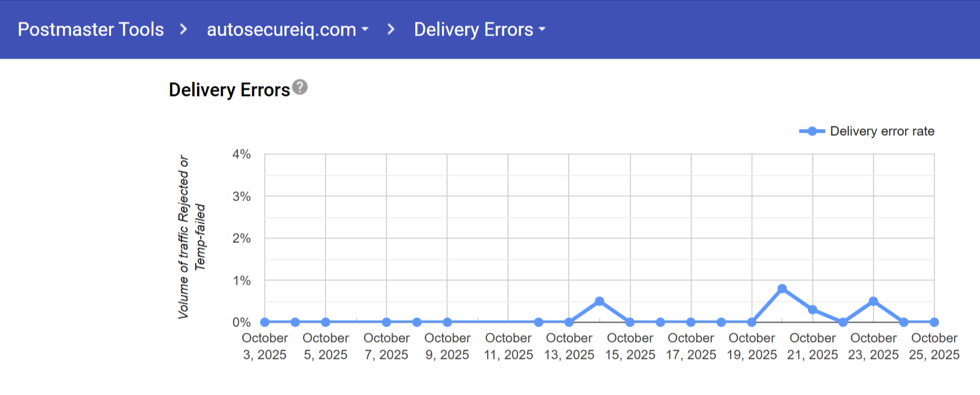Click the October 22 zero-value data point
This screenshot has width=980, height=395.
tap(843, 322)
